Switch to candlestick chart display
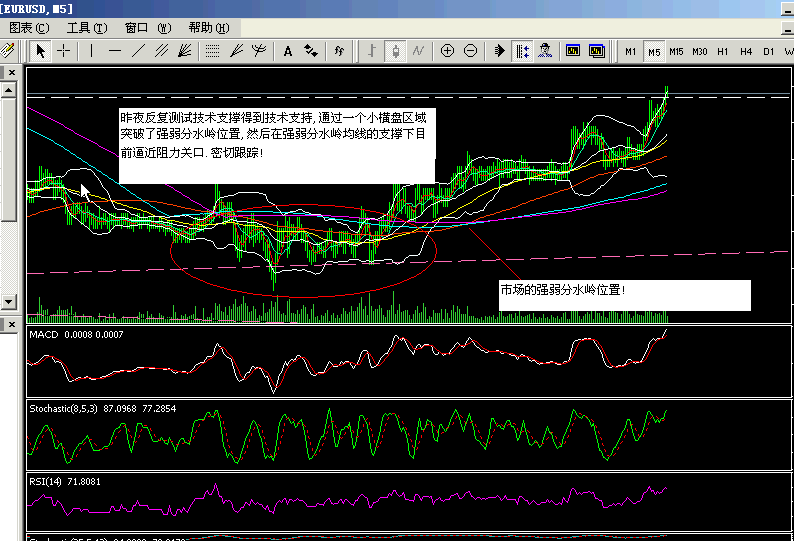Image resolution: width=794 pixels, height=541 pixels. point(395,51)
